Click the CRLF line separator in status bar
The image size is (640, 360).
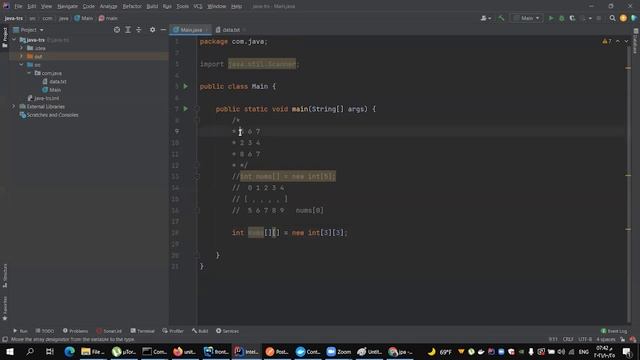[568, 339]
